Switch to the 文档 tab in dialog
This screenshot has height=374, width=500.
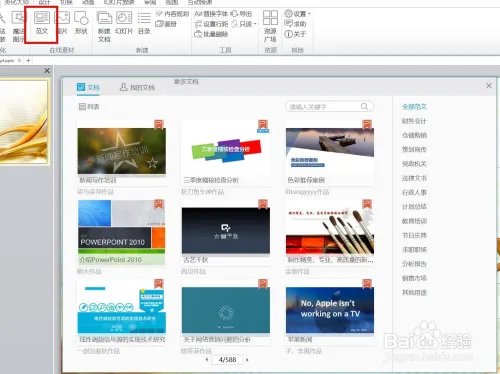point(88,87)
